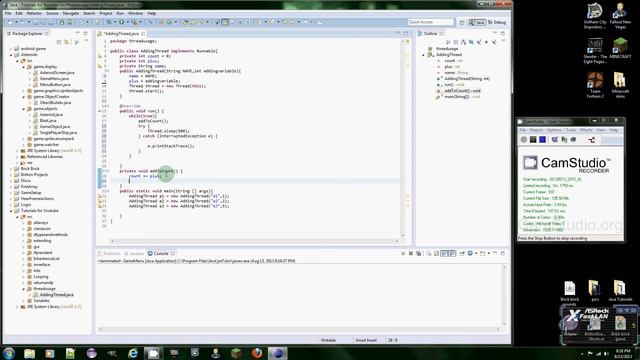Open the Navigate menu
The width and height of the screenshot is (640, 360).
tap(71, 13)
